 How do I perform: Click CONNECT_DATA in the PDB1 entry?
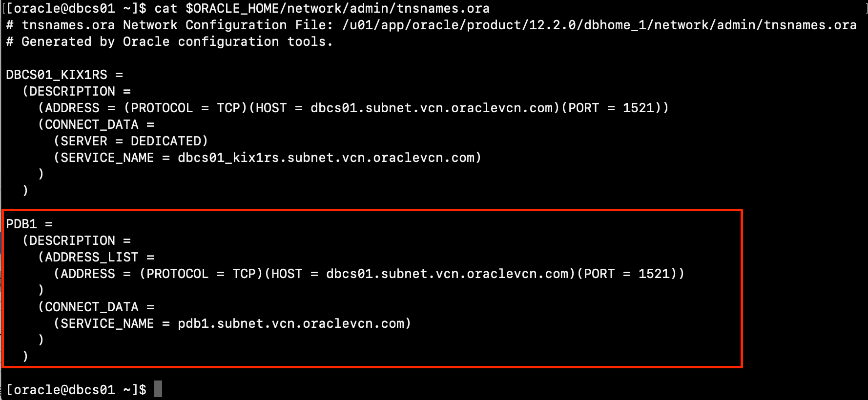92,307
